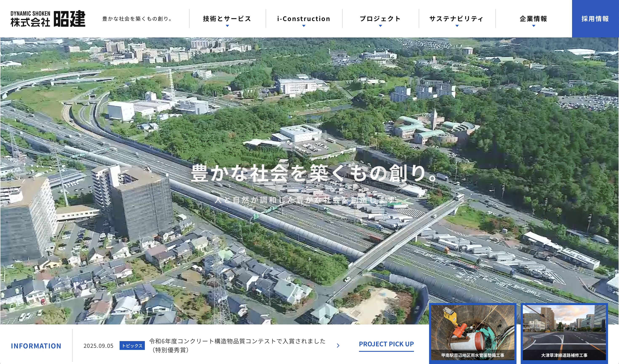Open the サステナビリティ menu item

[x=457, y=19]
